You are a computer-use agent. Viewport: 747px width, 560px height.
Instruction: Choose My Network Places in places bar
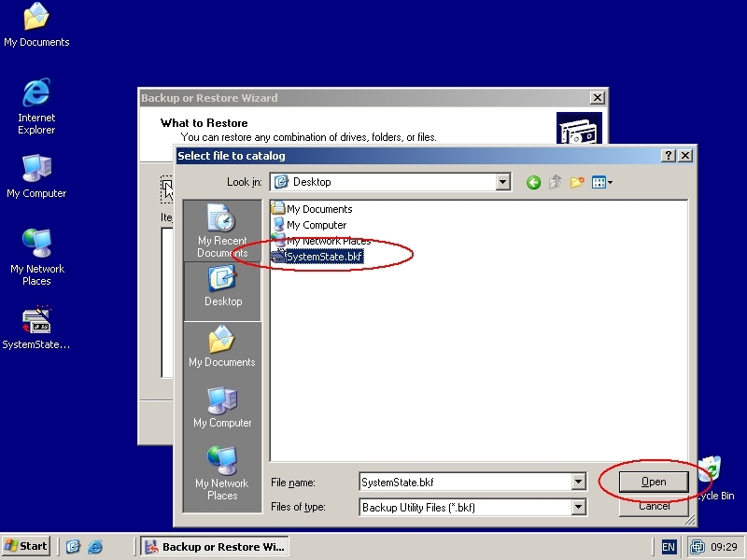[x=222, y=473]
